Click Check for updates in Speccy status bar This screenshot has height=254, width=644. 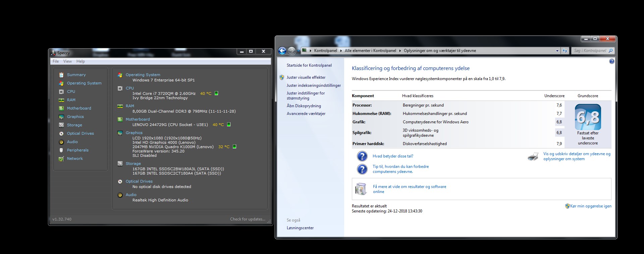[x=248, y=219]
